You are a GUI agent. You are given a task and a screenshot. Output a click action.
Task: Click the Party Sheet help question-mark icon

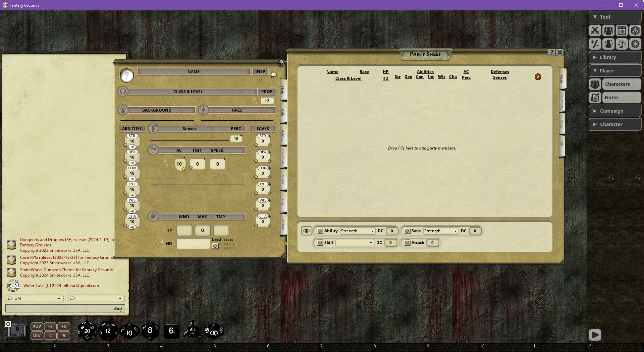(x=552, y=52)
